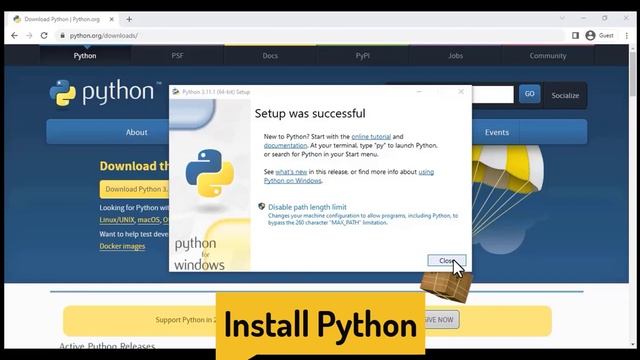The width and height of the screenshot is (640, 360).
Task: Open the Events menu item
Action: point(497,132)
